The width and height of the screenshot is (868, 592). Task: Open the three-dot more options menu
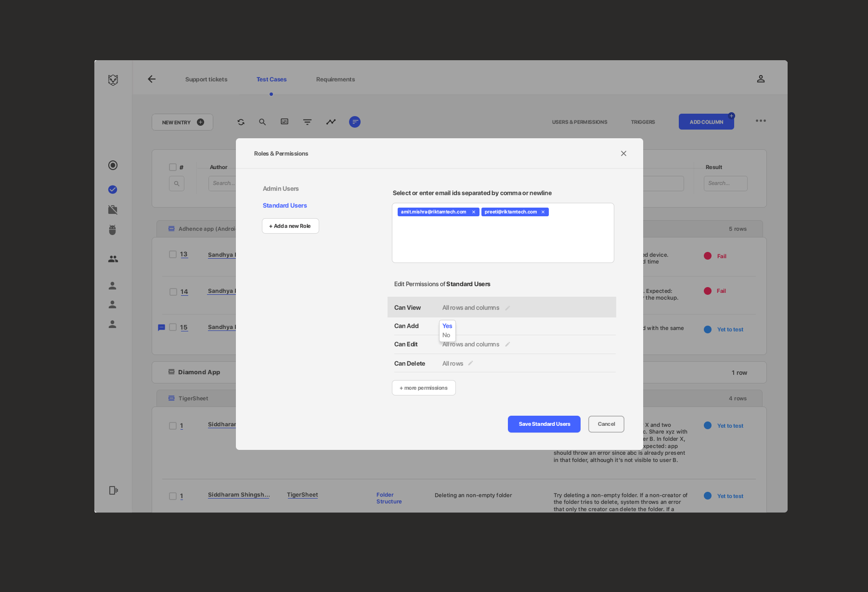[x=761, y=121]
